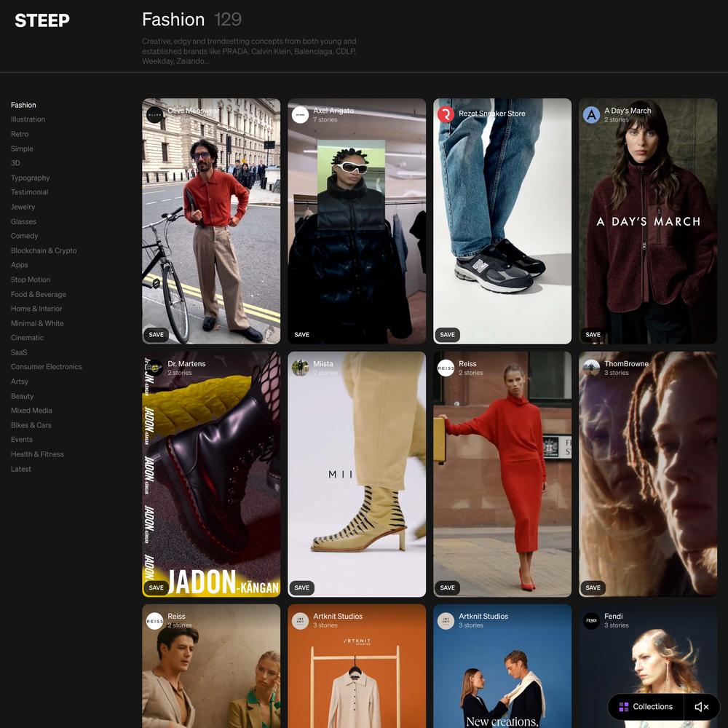Image resolution: width=728 pixels, height=728 pixels.
Task: Open the SaaS category
Action: tap(19, 352)
